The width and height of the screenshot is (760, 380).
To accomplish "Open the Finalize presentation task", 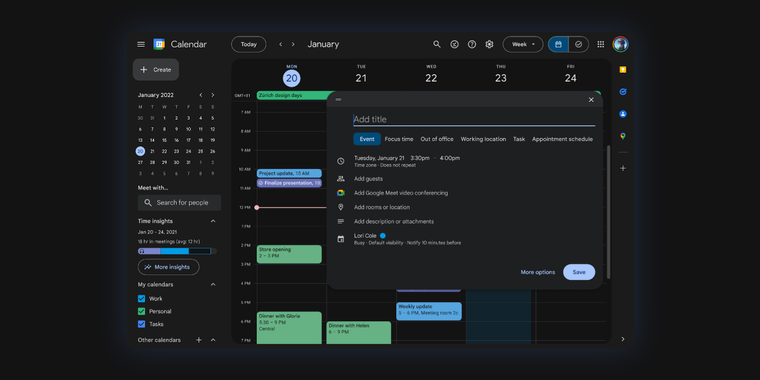I will point(289,183).
